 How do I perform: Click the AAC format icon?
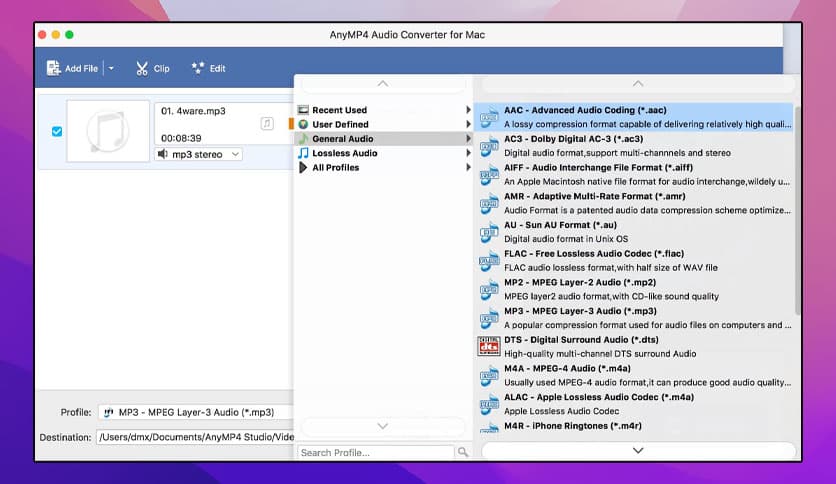coord(488,117)
